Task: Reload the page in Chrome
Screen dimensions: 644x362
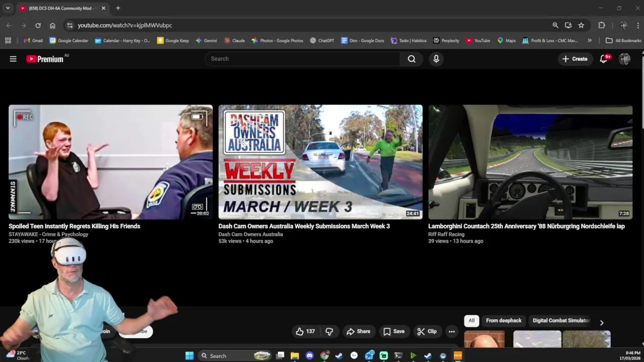Action: pyautogui.click(x=38, y=25)
